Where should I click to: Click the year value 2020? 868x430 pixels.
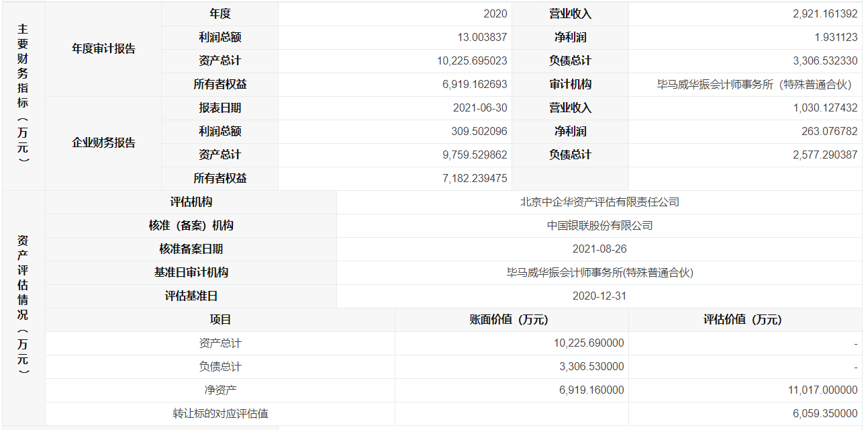(495, 14)
